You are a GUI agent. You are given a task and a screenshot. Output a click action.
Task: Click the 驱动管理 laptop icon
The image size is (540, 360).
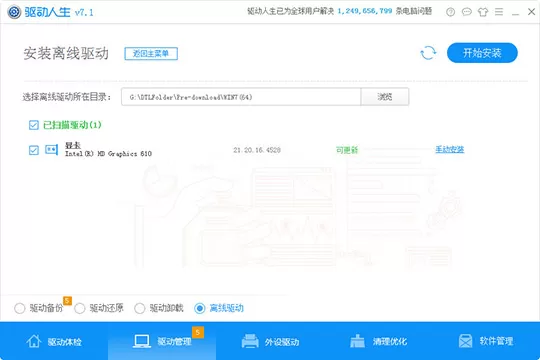(x=142, y=341)
